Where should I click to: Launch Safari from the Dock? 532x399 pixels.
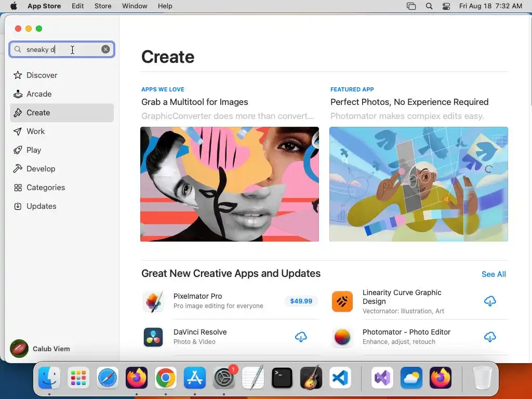pos(108,378)
